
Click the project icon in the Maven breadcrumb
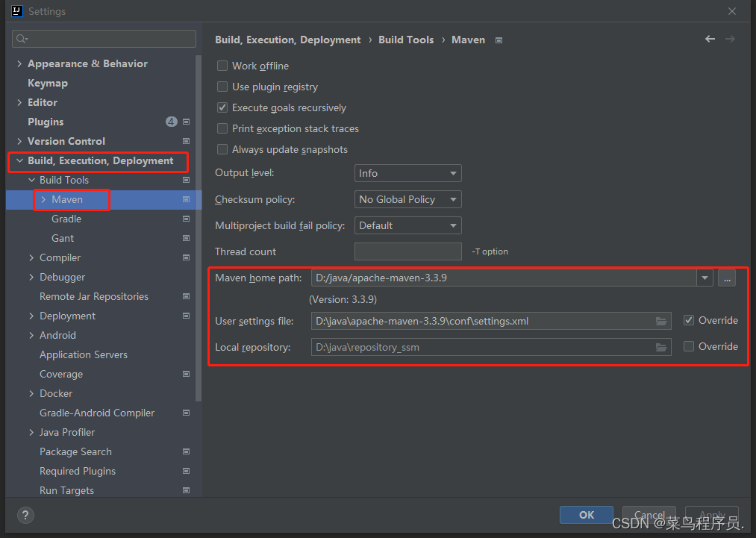tap(499, 40)
